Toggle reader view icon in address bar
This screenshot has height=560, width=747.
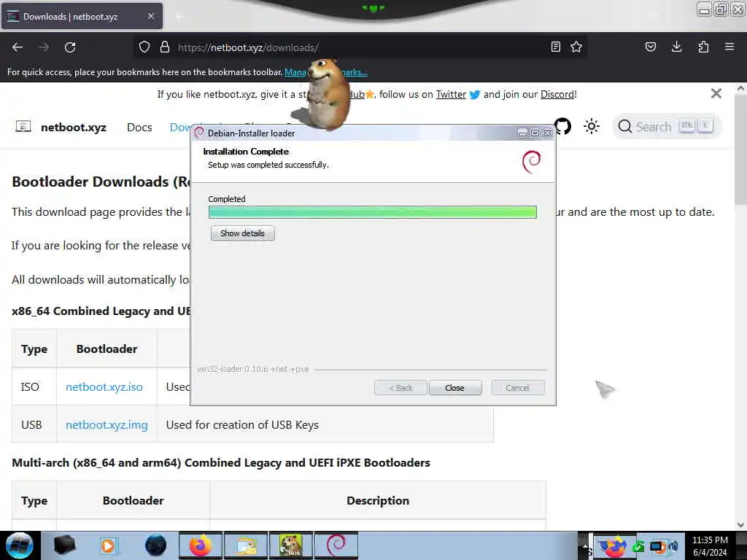click(555, 47)
